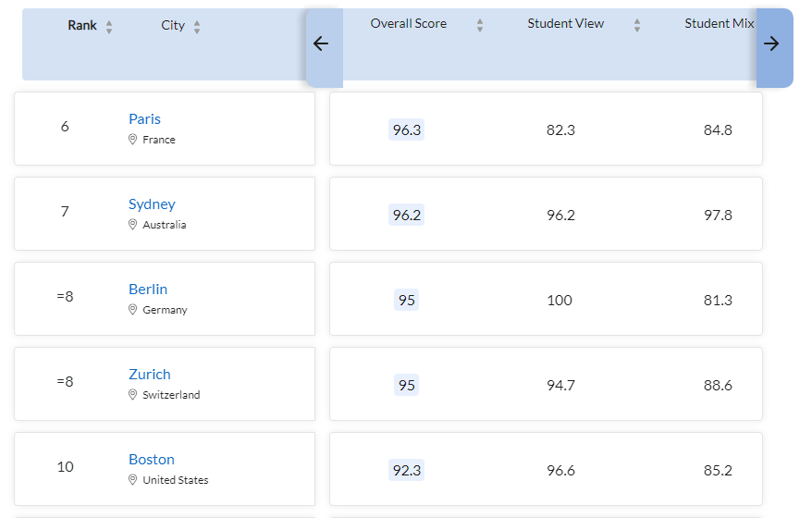Click rank 10 in Boston row

(x=66, y=467)
